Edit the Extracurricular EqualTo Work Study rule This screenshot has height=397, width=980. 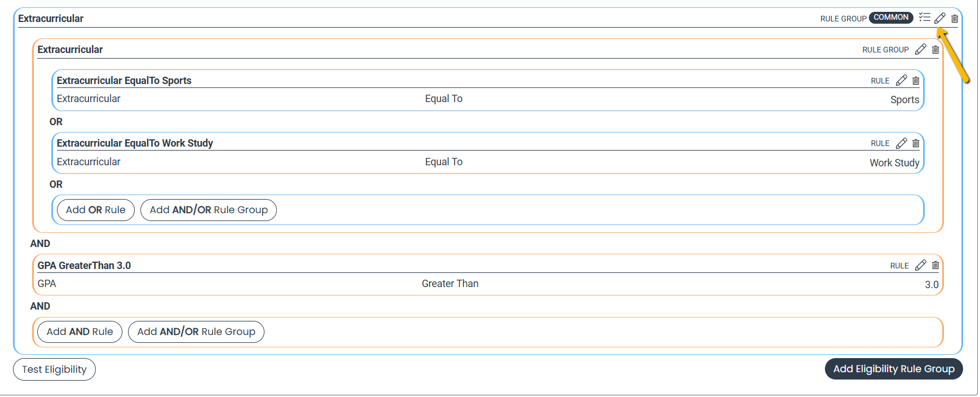coord(901,143)
